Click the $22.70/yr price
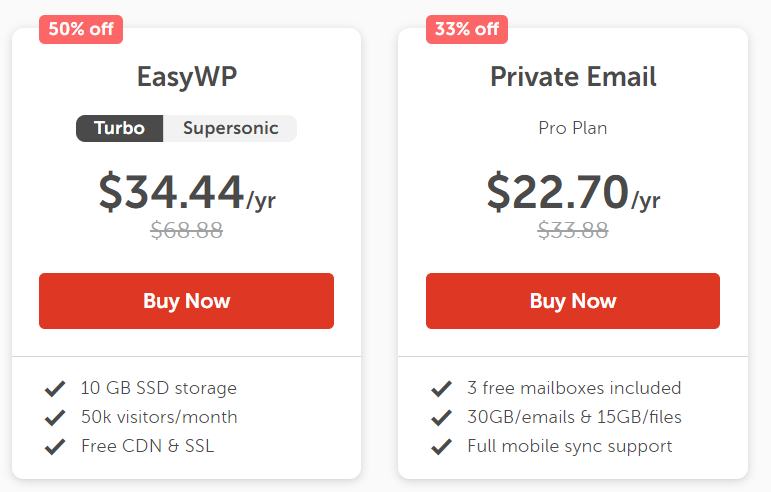 573,192
